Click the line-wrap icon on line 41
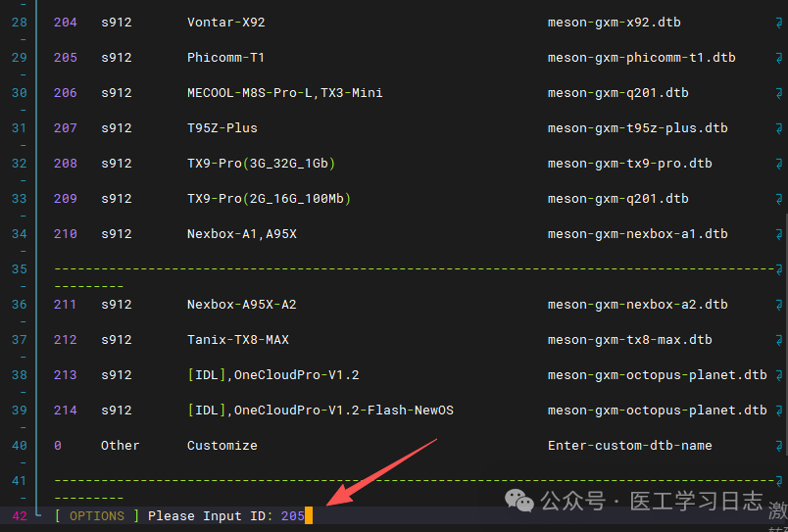 [779, 480]
